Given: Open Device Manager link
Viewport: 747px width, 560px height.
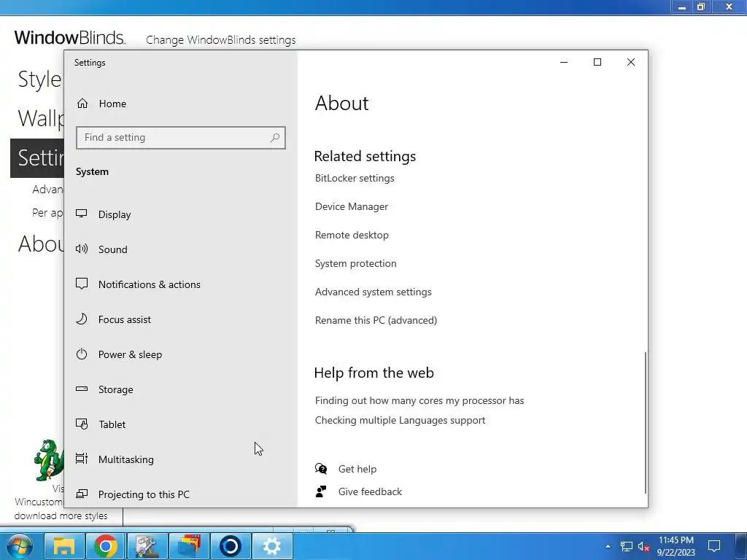Looking at the screenshot, I should [x=352, y=206].
